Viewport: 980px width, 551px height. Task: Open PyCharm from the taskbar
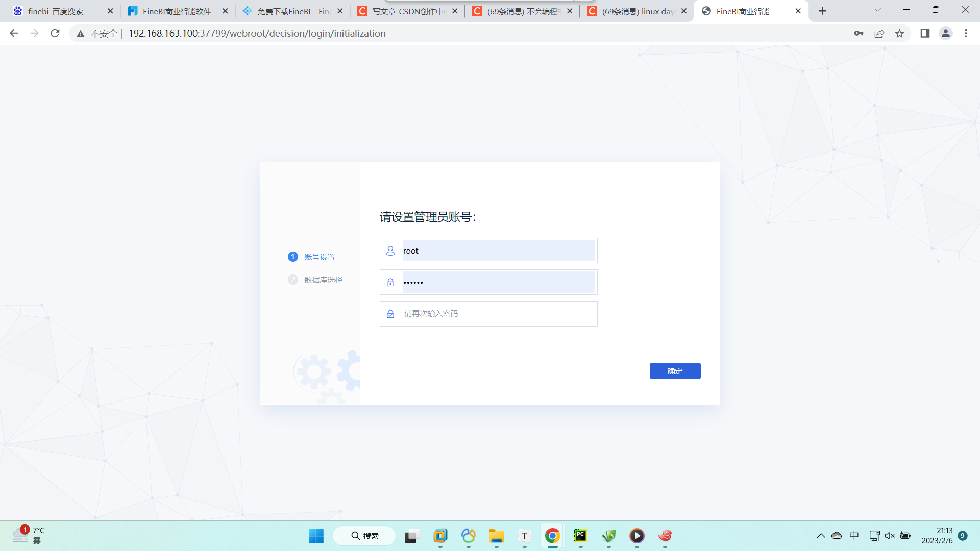[581, 536]
